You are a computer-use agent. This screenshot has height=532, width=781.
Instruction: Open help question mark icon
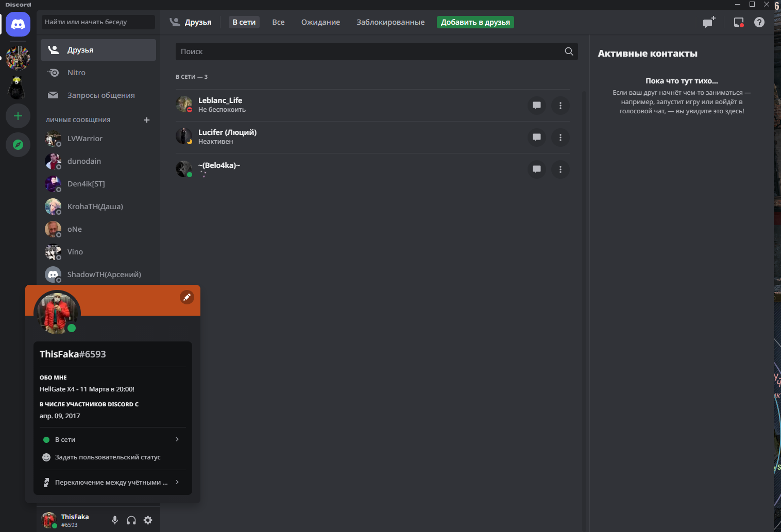pyautogui.click(x=759, y=22)
